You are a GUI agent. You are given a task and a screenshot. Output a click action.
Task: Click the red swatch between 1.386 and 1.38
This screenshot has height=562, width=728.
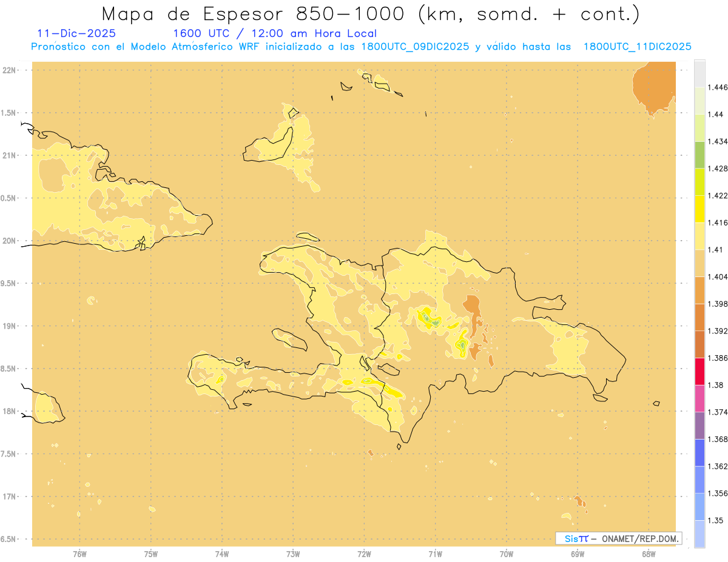click(x=699, y=372)
